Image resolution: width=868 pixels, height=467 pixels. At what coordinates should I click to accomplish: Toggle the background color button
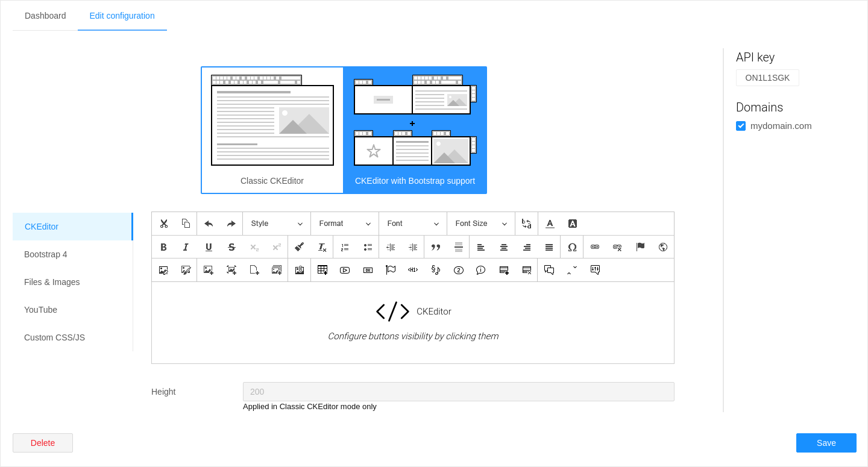tap(573, 224)
